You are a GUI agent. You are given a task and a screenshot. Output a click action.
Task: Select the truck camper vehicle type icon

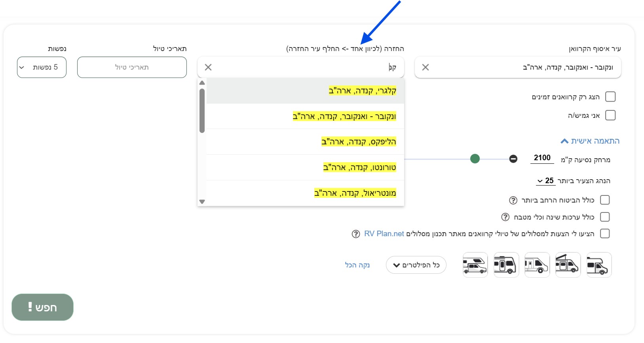click(x=475, y=265)
